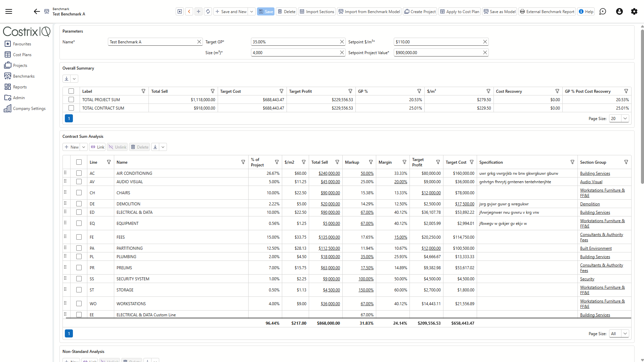Tick the TOTAL PROJECT SUM row checkbox
Viewport: 644px width, 362px height.
click(71, 99)
